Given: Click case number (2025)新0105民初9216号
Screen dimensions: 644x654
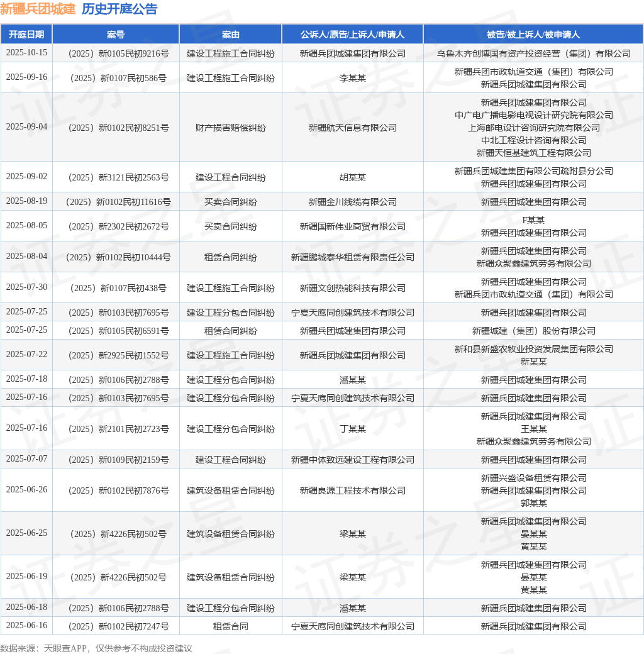Looking at the screenshot, I should [x=118, y=53].
